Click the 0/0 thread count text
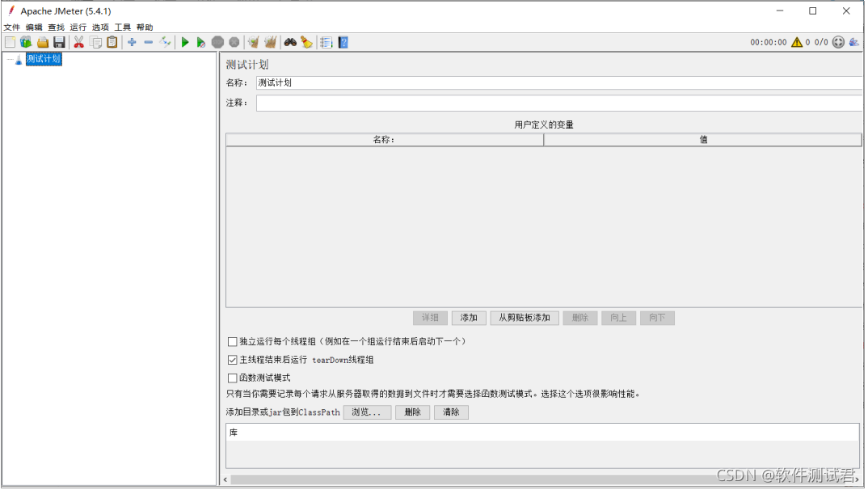Screen dimensions: 868x490 tap(821, 42)
